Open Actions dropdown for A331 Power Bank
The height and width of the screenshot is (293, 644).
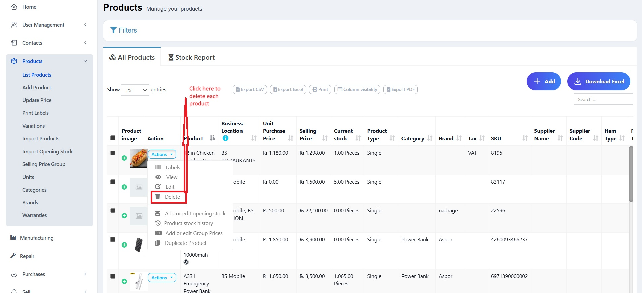coord(162,278)
